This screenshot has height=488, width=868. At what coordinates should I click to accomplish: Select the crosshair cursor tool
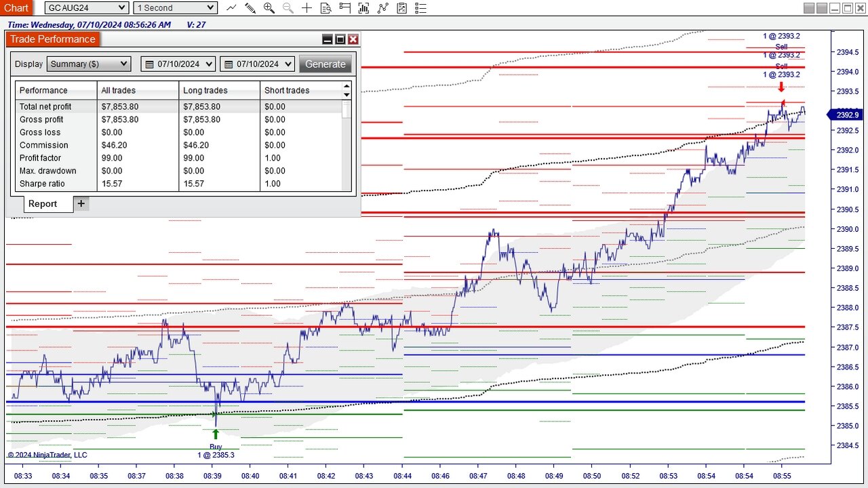[307, 8]
